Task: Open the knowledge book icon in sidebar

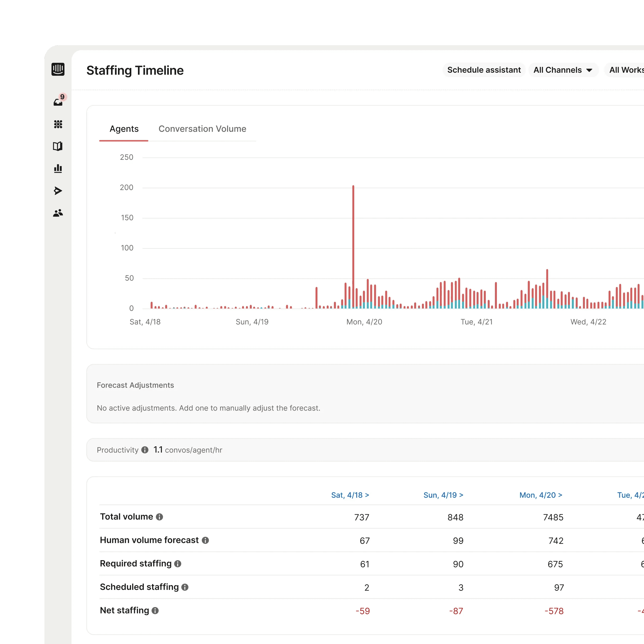Action: point(58,146)
